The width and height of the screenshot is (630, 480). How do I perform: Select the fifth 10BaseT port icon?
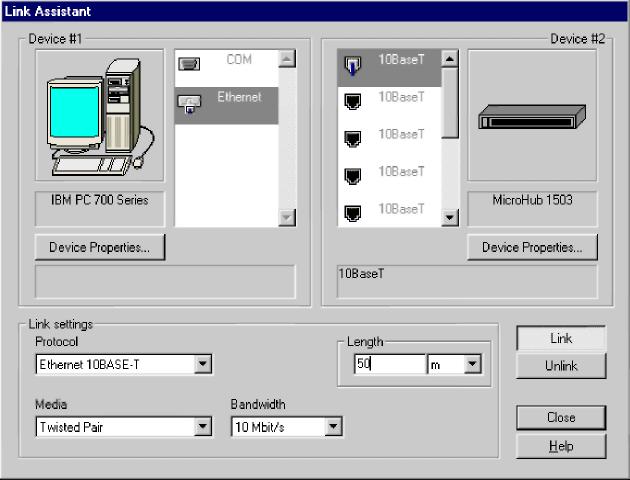click(352, 213)
